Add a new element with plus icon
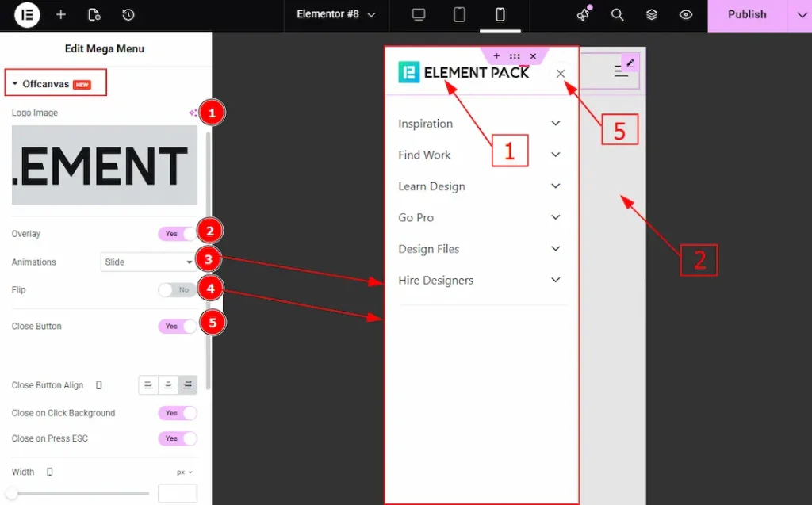The height and width of the screenshot is (505, 812). [x=60, y=14]
